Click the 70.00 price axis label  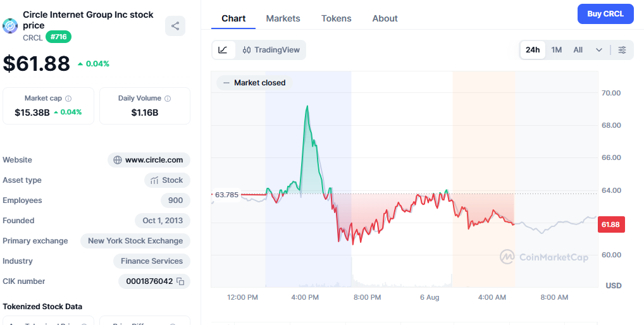(x=611, y=93)
